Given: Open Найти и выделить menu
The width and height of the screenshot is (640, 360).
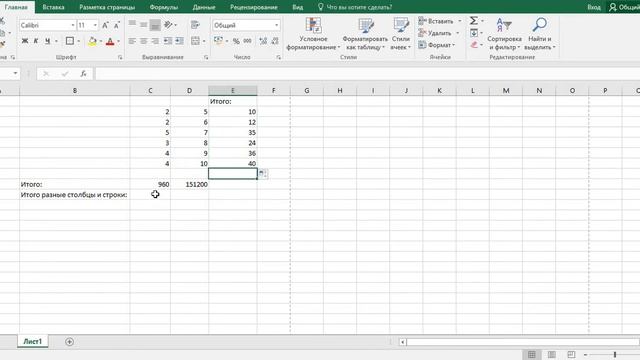Looking at the screenshot, I should (540, 34).
